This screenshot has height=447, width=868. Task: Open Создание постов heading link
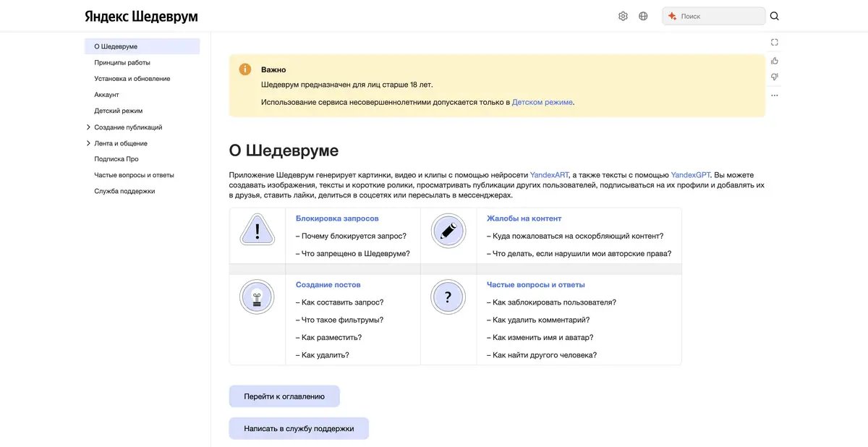coord(328,285)
